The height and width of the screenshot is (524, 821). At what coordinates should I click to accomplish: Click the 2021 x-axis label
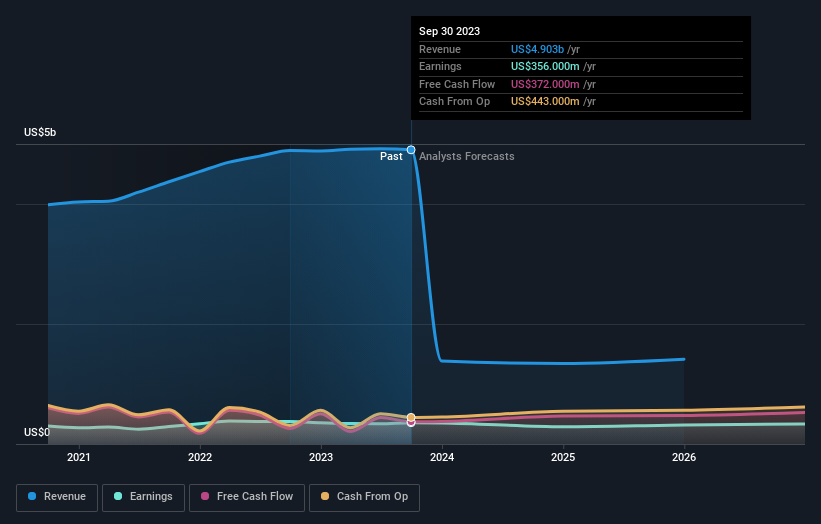tap(79, 458)
